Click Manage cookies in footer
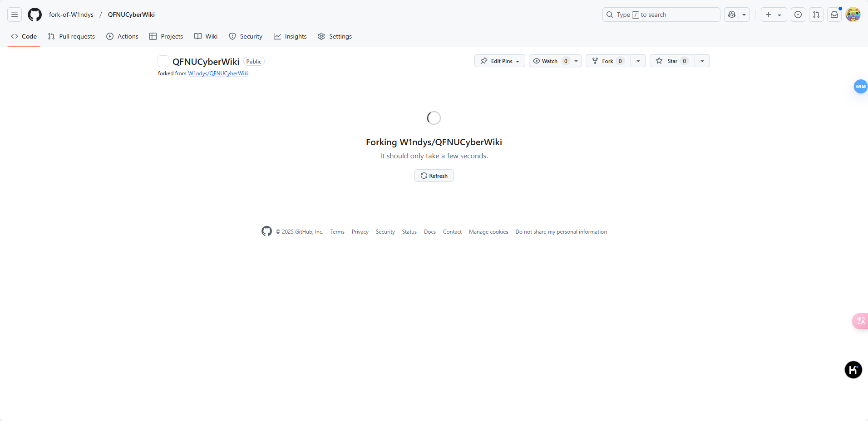 click(488, 232)
